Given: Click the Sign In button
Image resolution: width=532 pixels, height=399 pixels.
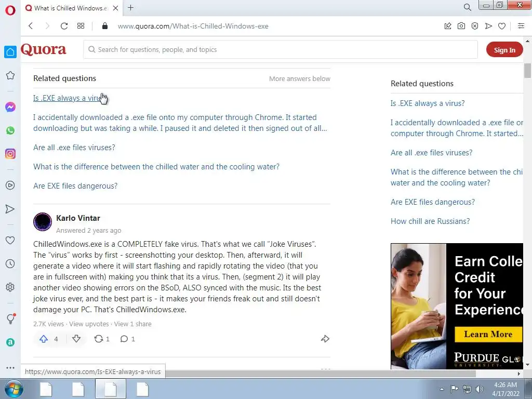Looking at the screenshot, I should [x=504, y=50].
